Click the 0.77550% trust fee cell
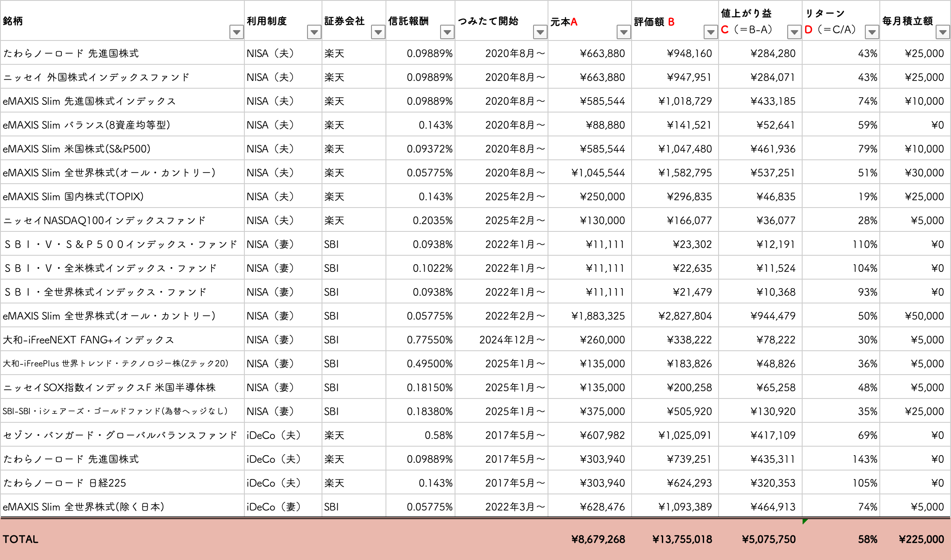951x560 pixels. pos(429,340)
